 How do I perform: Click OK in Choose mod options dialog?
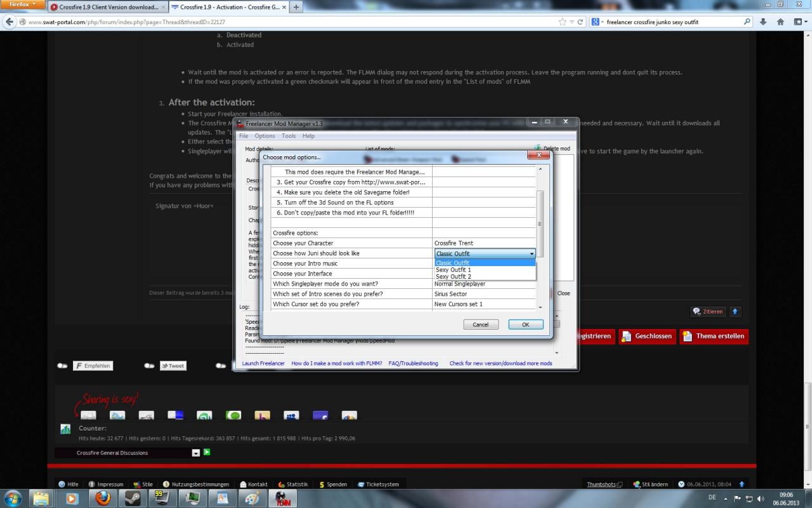pos(525,324)
